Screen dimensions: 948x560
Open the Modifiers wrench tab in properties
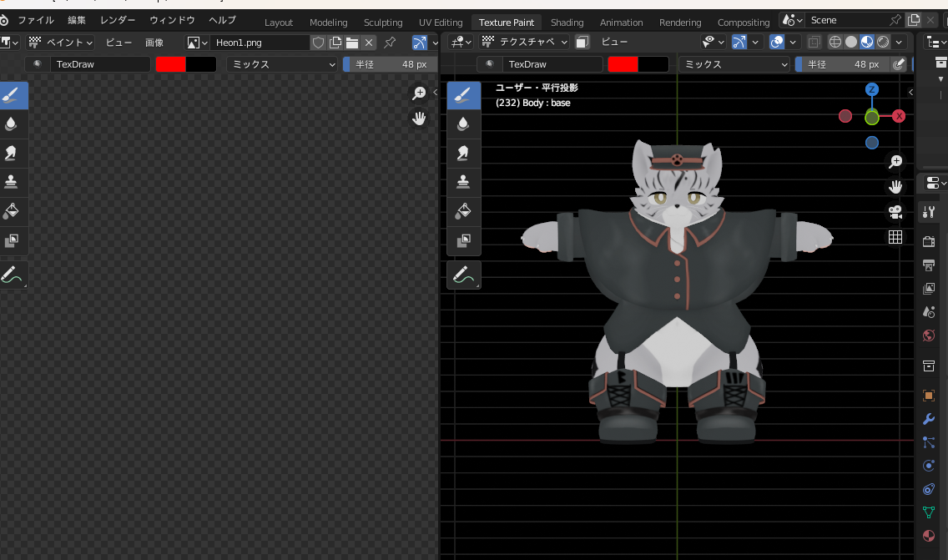pos(929,419)
